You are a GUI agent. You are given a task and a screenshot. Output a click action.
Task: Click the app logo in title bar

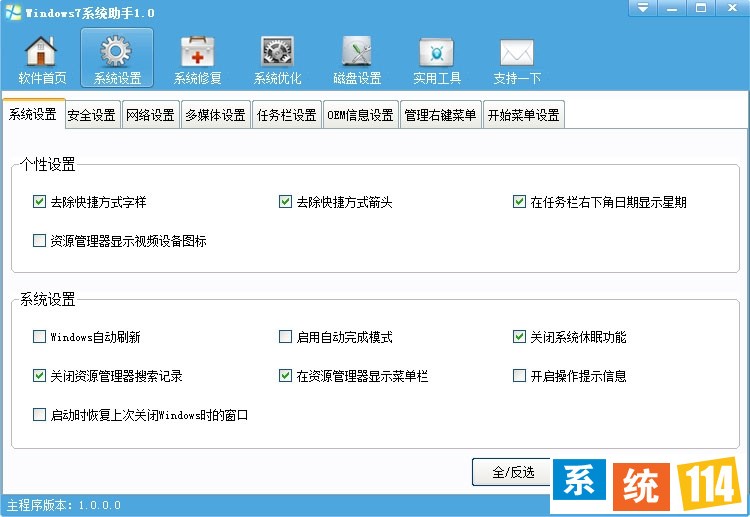click(13, 12)
